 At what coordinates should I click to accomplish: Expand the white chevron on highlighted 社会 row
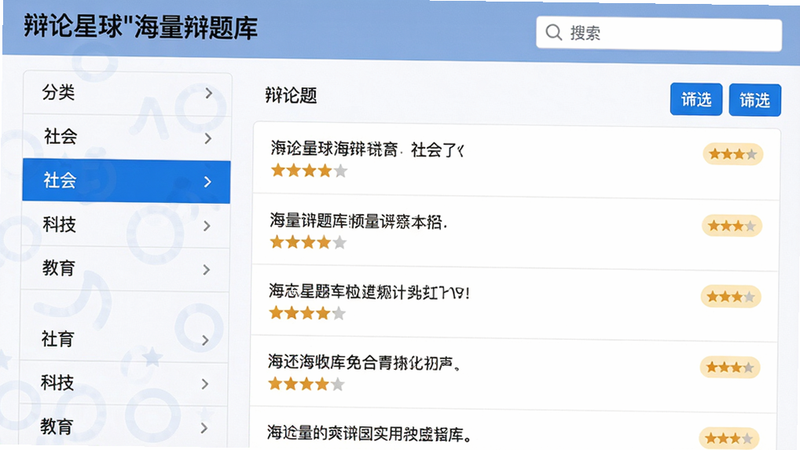click(207, 182)
